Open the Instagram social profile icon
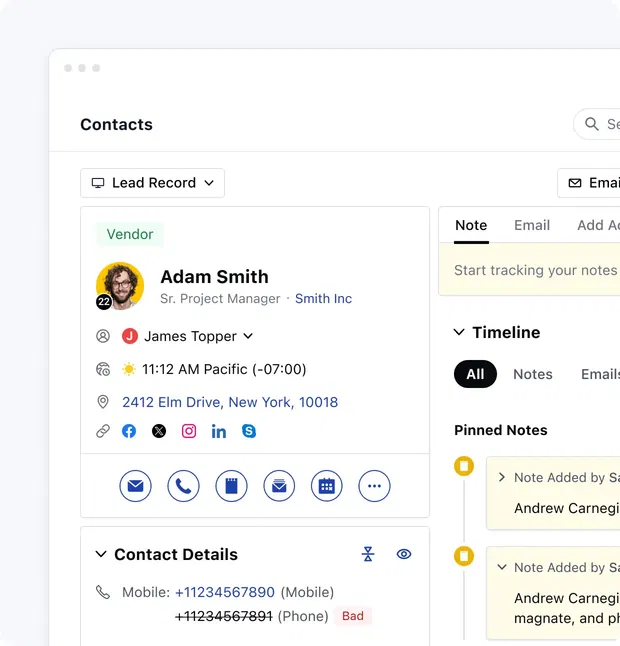Image resolution: width=620 pixels, height=646 pixels. (189, 431)
